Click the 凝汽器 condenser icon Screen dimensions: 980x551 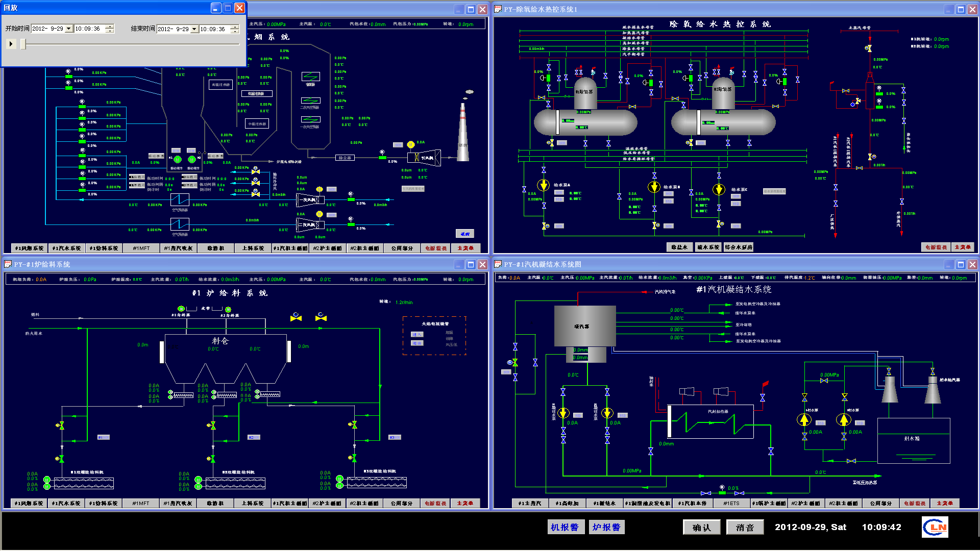[x=584, y=327]
